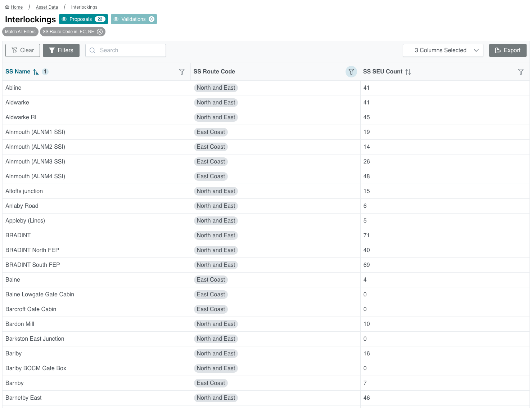Toggle SS Name ascending sort icon

36,72
